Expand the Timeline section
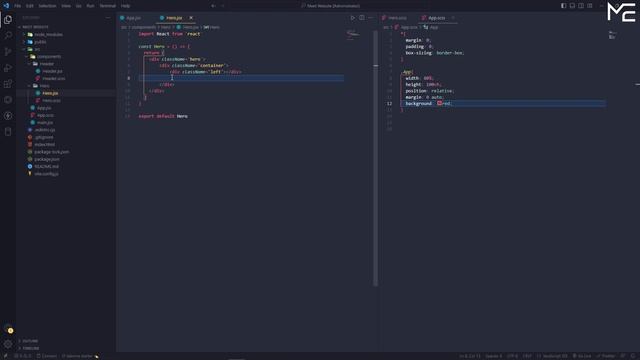 (31, 348)
